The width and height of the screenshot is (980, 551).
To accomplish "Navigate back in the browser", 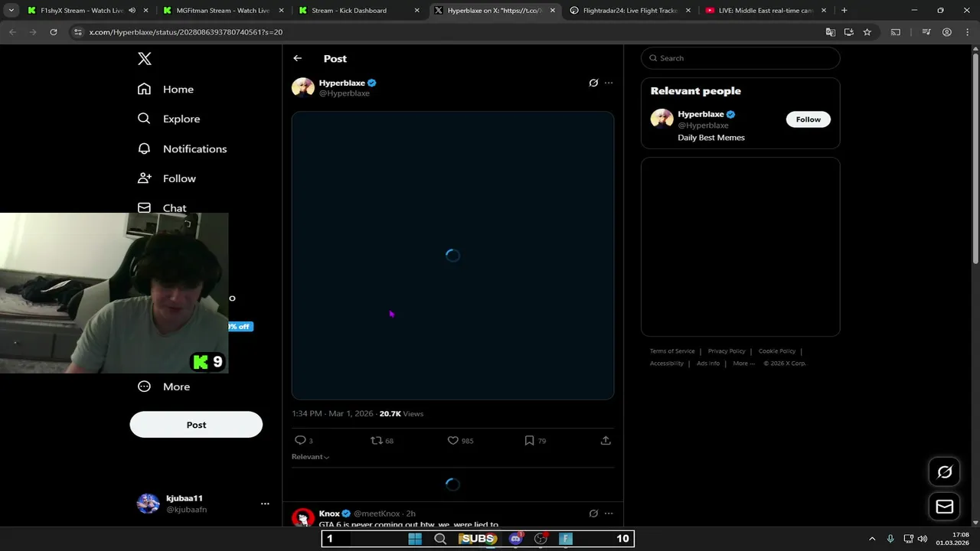I will coord(12,32).
